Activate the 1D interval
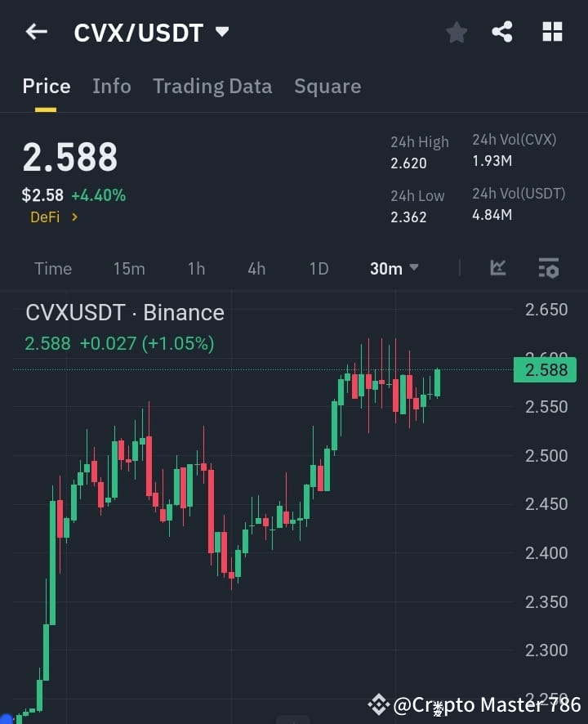 pyautogui.click(x=318, y=268)
